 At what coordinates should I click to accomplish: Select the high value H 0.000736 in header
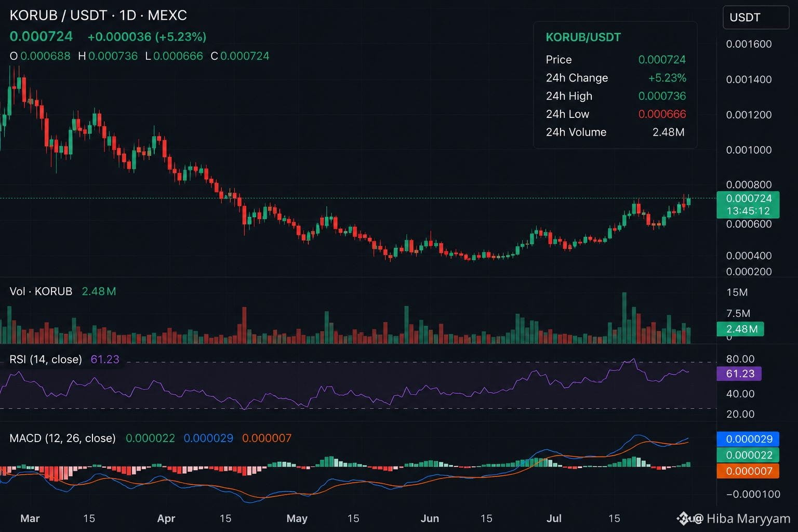point(108,56)
